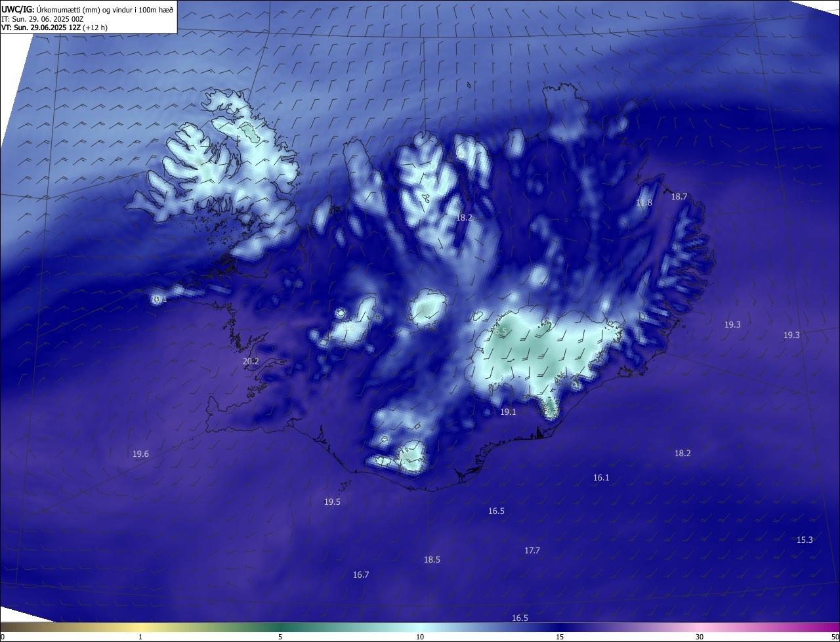Click the 50 tick on the color scale

point(835,637)
